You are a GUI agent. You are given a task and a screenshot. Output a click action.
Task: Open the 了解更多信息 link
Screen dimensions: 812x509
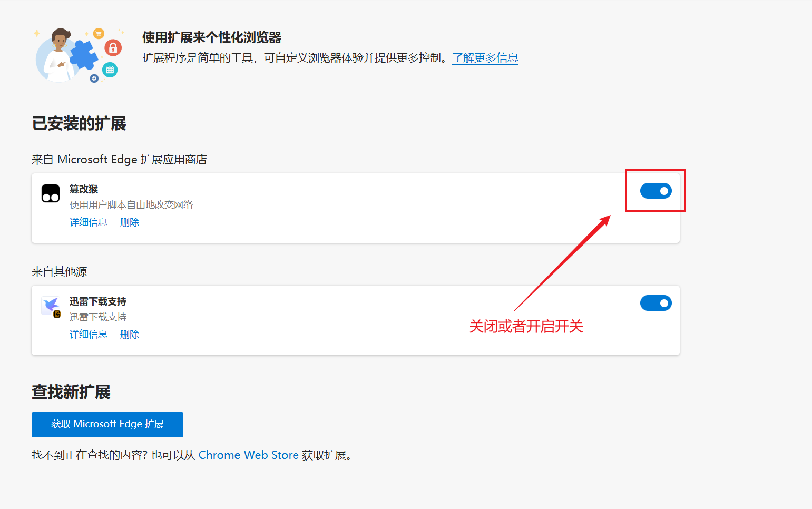coord(485,58)
